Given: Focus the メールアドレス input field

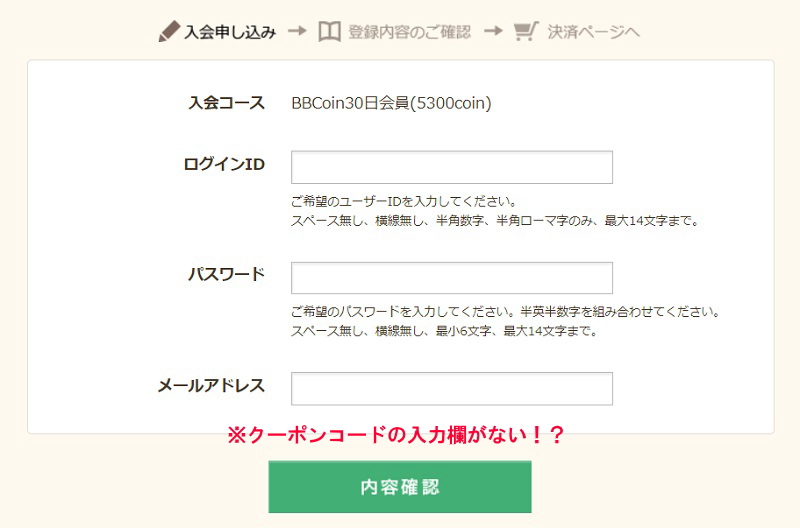Looking at the screenshot, I should (451, 389).
